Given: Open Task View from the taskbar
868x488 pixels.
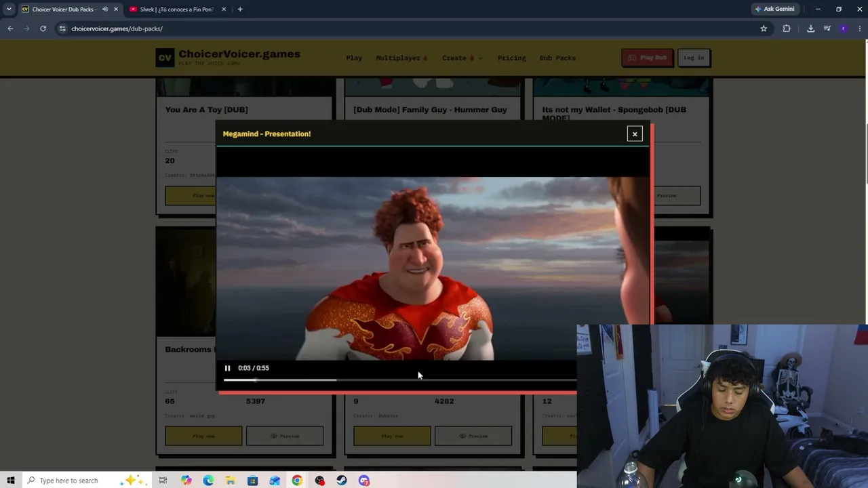Looking at the screenshot, I should point(163,481).
